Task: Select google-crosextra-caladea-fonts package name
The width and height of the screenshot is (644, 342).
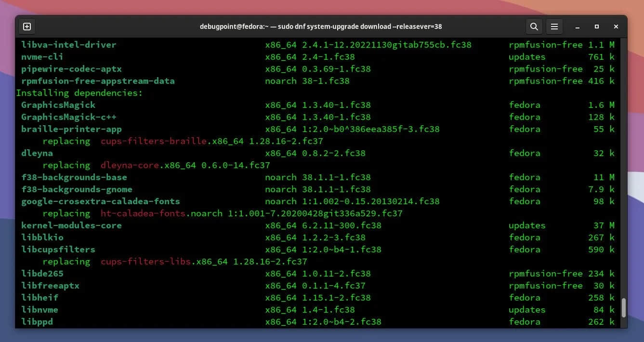Action: click(x=101, y=201)
